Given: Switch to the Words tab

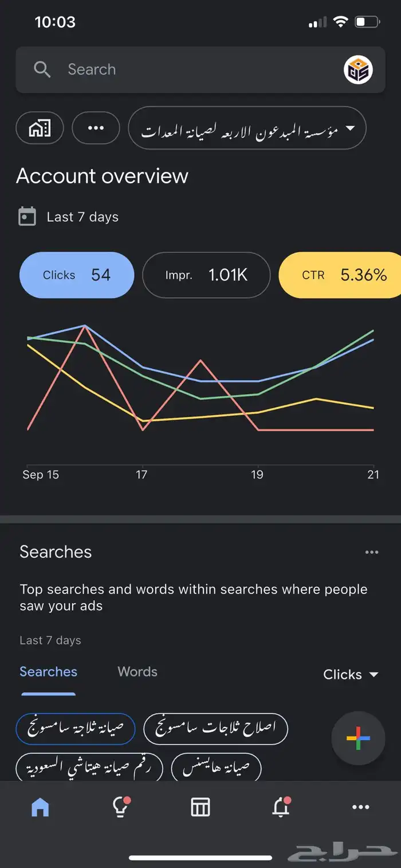Looking at the screenshot, I should tap(137, 672).
